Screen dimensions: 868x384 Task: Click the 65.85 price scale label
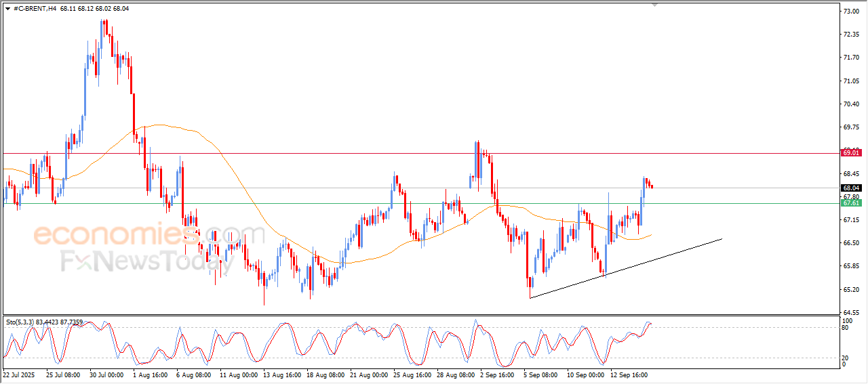pos(852,266)
